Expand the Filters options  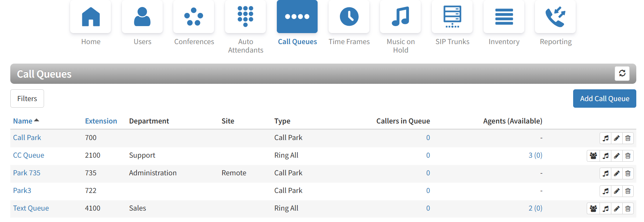point(27,99)
